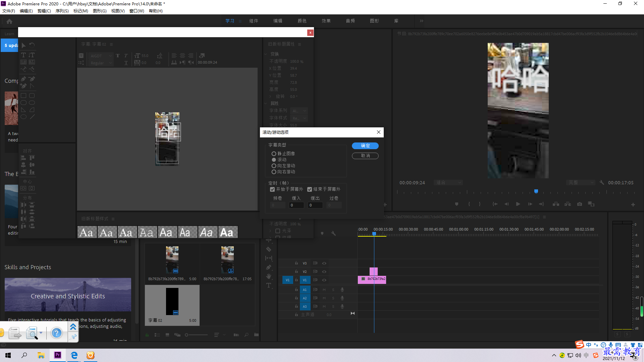Confirm with the 确定 button
644x362 pixels.
click(x=365, y=146)
